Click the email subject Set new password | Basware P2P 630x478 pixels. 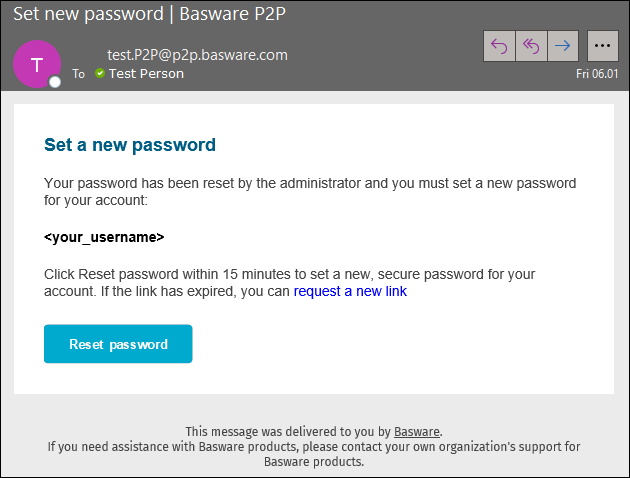pyautogui.click(x=149, y=14)
